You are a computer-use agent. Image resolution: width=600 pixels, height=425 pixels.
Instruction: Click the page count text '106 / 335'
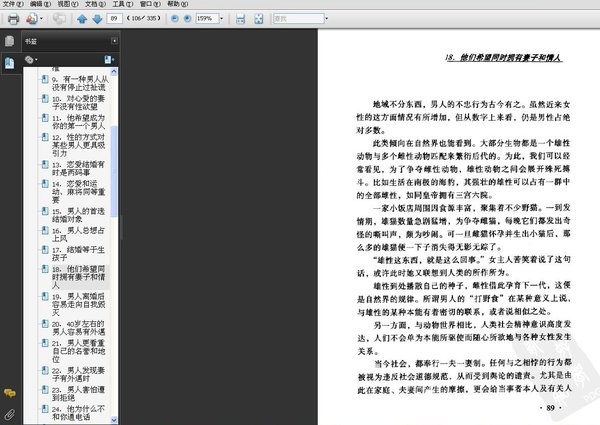(x=144, y=18)
